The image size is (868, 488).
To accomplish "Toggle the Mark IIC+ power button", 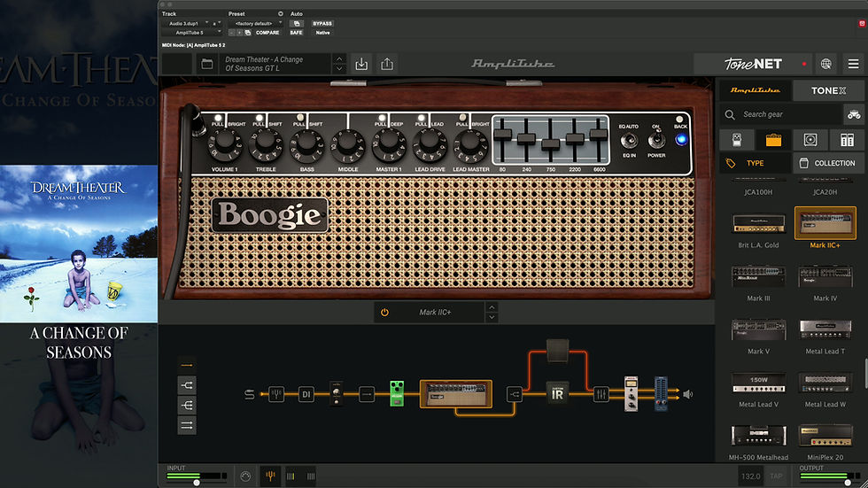I will pos(384,313).
